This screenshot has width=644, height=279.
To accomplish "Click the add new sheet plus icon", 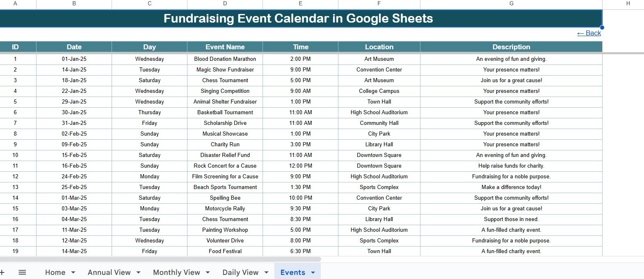I will click(x=2, y=272).
